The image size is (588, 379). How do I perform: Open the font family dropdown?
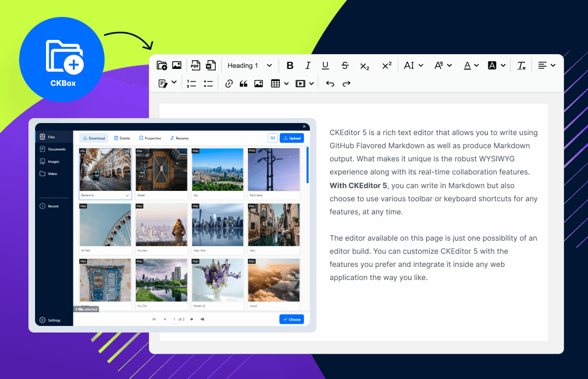[443, 66]
